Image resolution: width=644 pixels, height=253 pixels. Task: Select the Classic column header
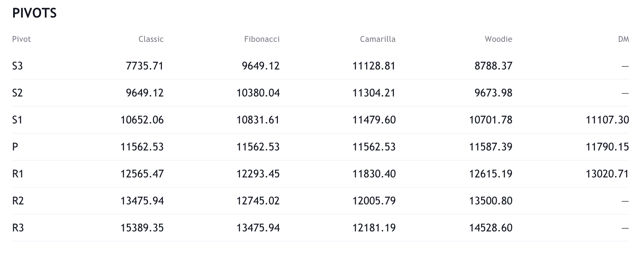(151, 39)
